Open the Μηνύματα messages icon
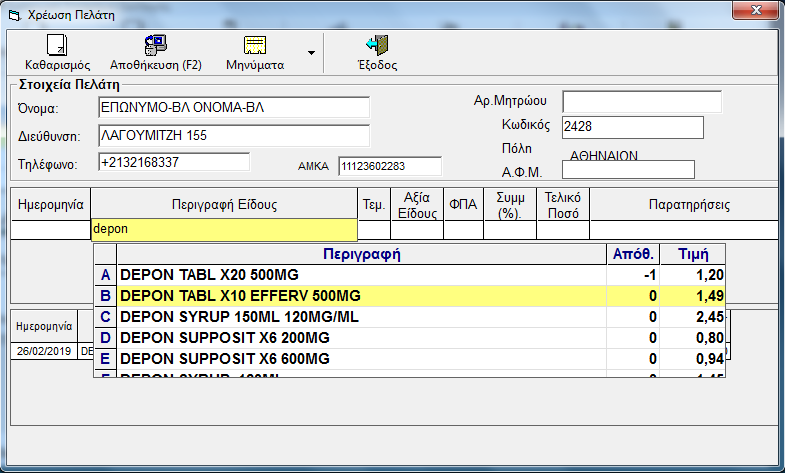Viewport: 785px width, 473px height. pyautogui.click(x=255, y=45)
